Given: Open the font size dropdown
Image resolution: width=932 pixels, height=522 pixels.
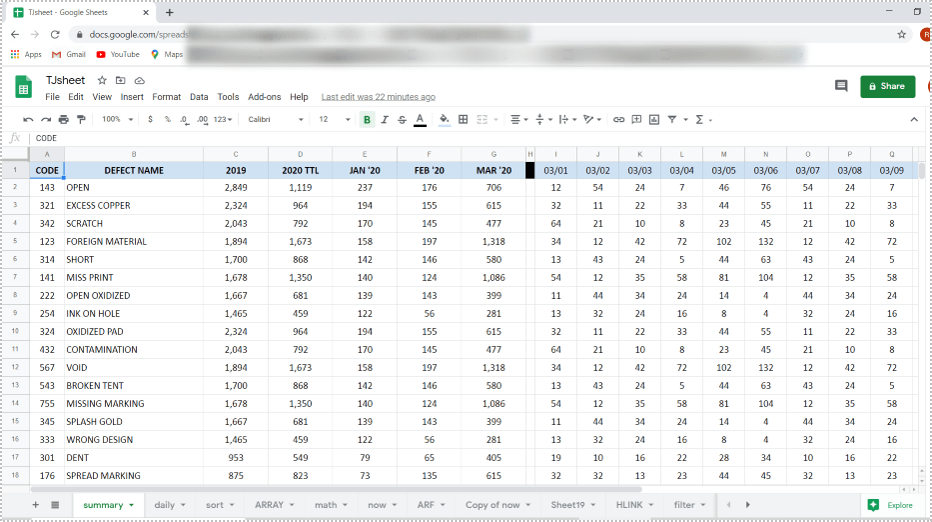Looking at the screenshot, I should coord(328,119).
